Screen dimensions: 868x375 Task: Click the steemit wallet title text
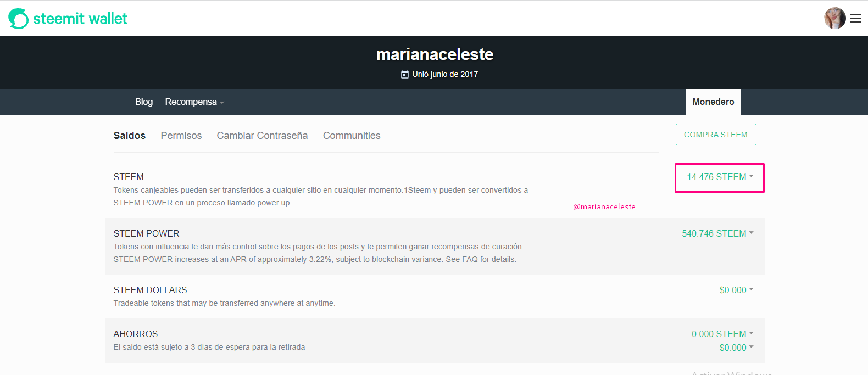pyautogui.click(x=80, y=19)
